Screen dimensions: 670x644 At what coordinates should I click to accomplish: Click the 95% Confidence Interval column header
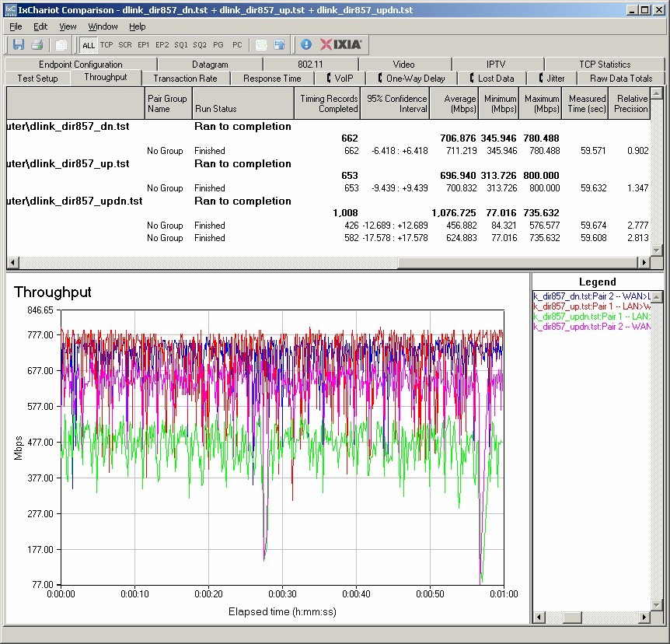click(396, 103)
